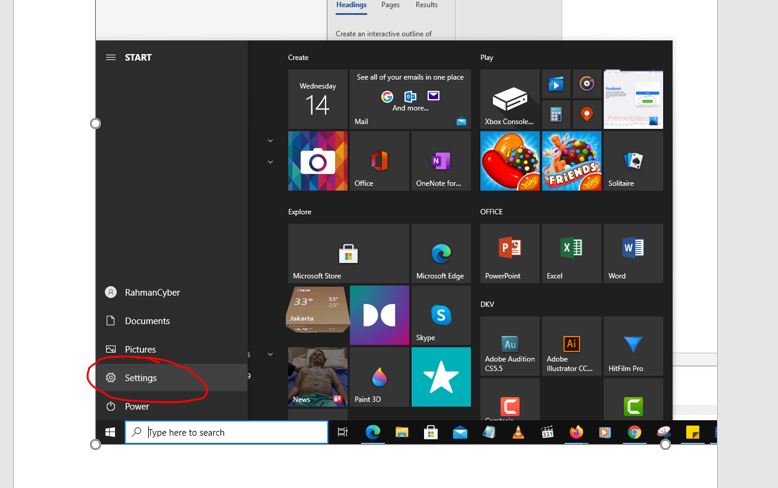778x488 pixels.
Task: Click the Create group header
Action: pos(298,58)
